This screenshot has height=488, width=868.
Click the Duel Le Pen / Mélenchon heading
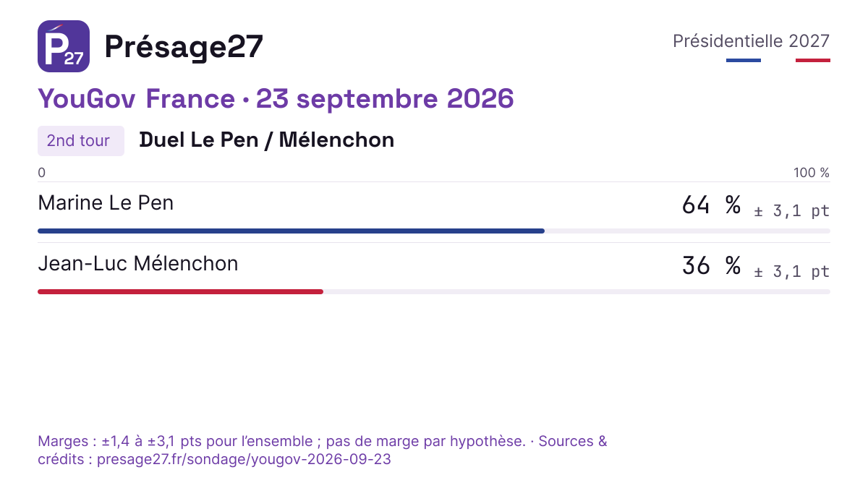click(267, 140)
